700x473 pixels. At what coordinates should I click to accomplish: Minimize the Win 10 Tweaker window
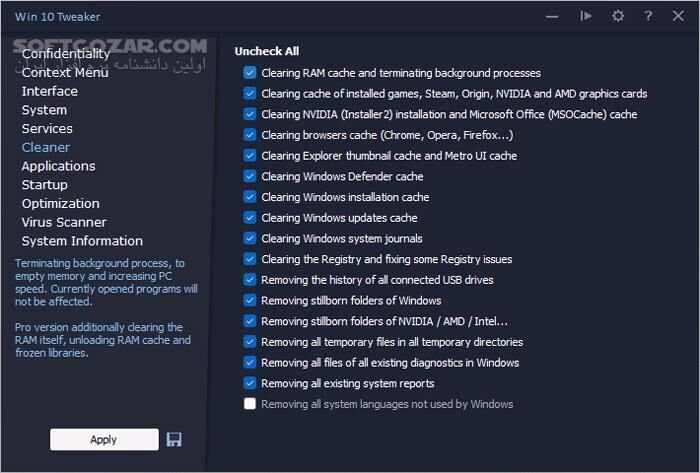point(554,16)
